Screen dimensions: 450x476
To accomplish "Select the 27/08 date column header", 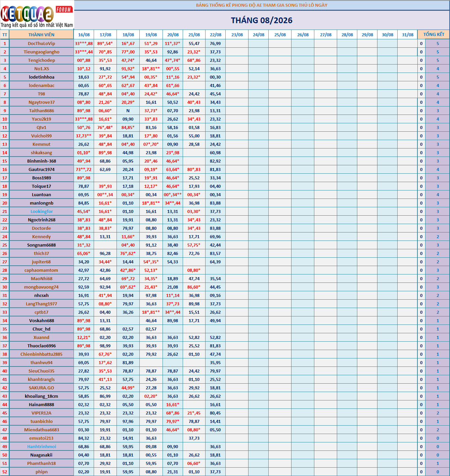I will pos(326,35).
